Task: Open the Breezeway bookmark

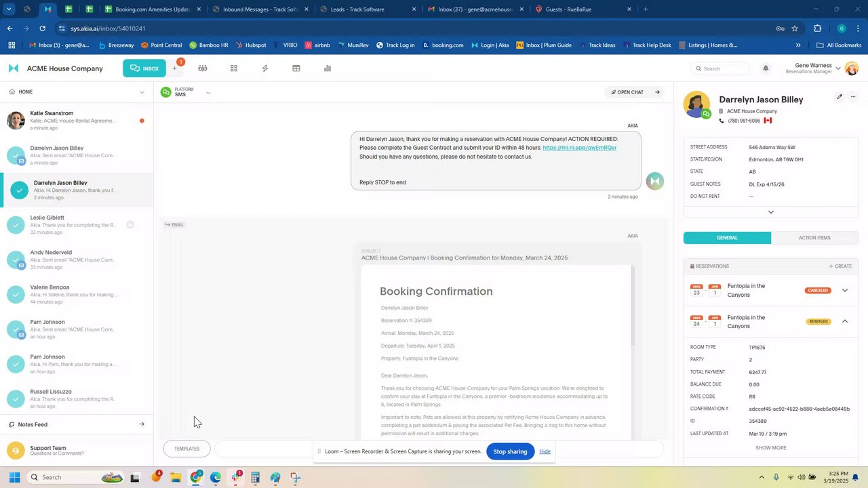Action: (117, 45)
